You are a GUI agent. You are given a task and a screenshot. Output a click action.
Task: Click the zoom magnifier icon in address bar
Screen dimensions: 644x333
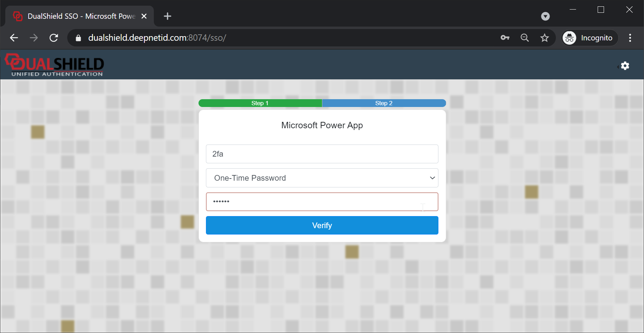pos(525,38)
